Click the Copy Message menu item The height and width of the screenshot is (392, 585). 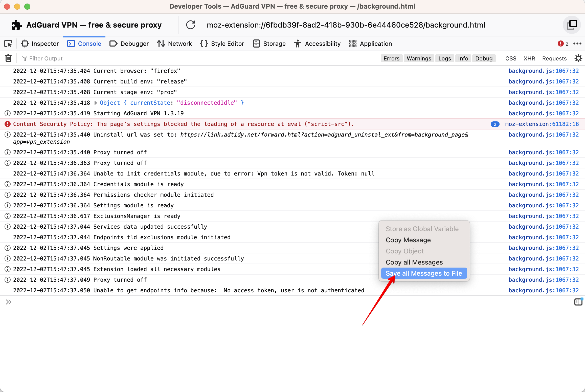pos(408,240)
